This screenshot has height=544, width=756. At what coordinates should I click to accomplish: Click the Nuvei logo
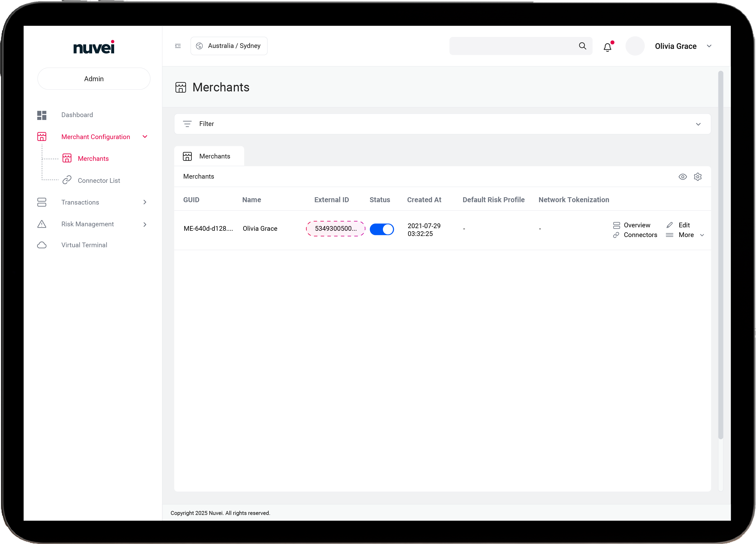[x=94, y=47]
